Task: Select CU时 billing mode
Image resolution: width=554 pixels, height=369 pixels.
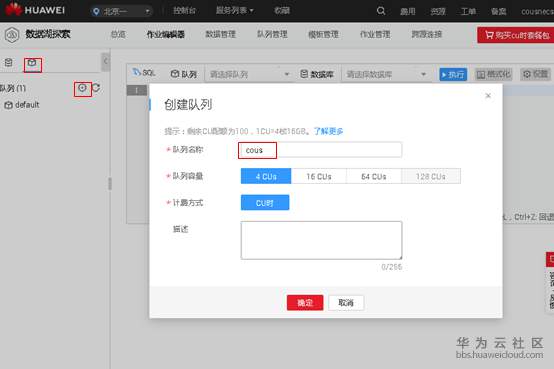Action: (x=265, y=203)
